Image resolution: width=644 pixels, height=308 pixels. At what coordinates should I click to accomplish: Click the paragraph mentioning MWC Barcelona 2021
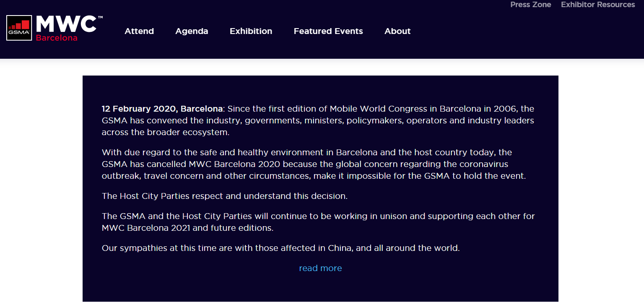tap(318, 222)
